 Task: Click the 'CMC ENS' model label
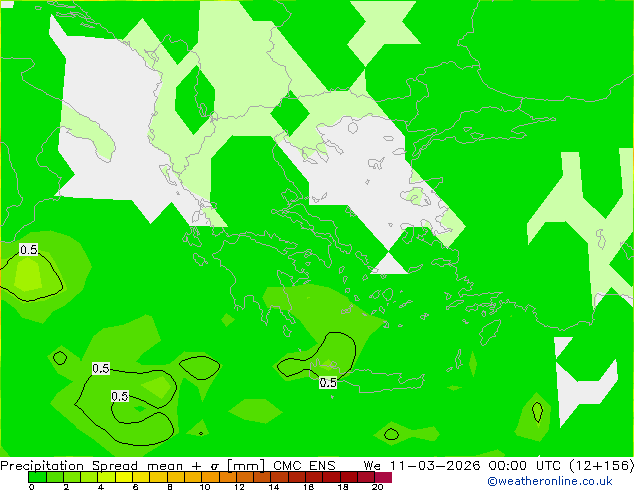point(304,466)
